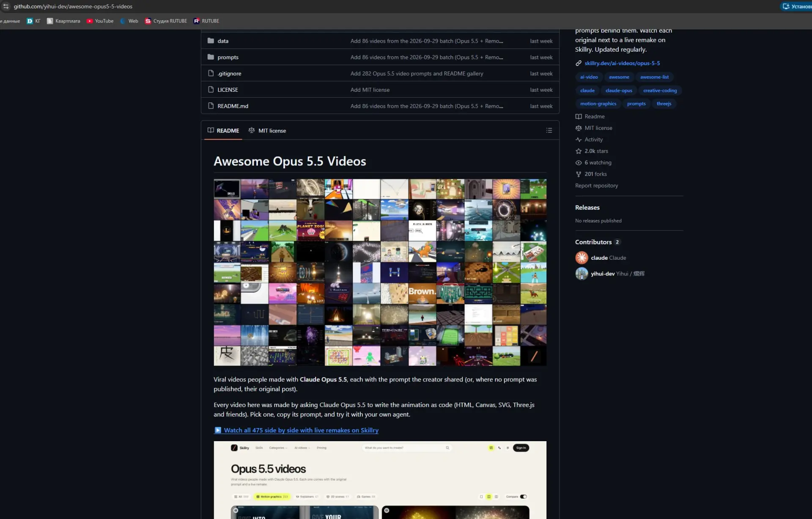The width and height of the screenshot is (812, 519).
Task: Select the awesome-list topic tag
Action: pos(654,77)
